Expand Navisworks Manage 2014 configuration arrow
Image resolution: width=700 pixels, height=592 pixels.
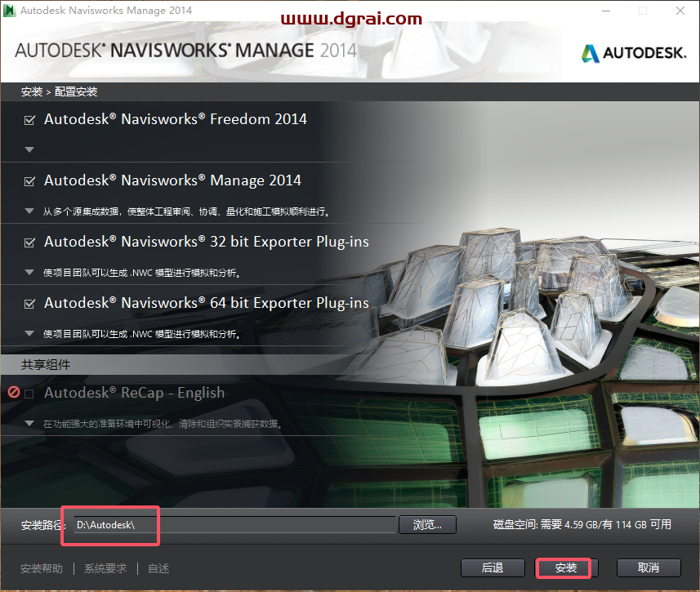pyautogui.click(x=29, y=211)
